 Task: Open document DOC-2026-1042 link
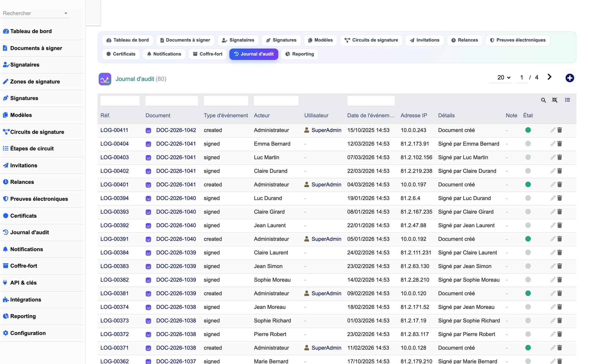[176, 130]
